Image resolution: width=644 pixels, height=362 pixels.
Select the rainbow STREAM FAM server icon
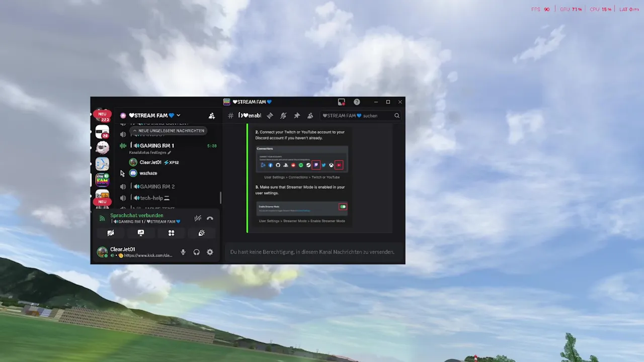coord(102,179)
